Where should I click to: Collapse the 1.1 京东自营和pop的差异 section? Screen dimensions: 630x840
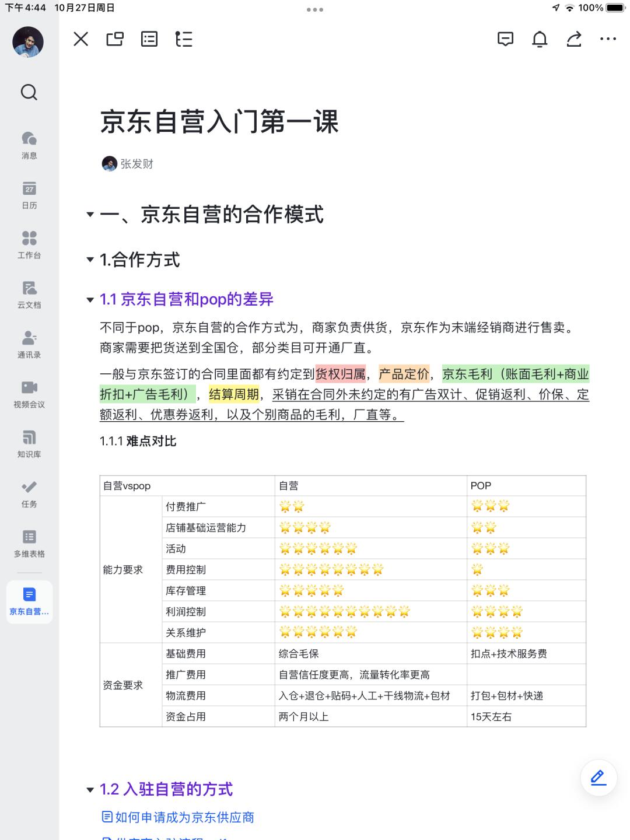point(90,300)
